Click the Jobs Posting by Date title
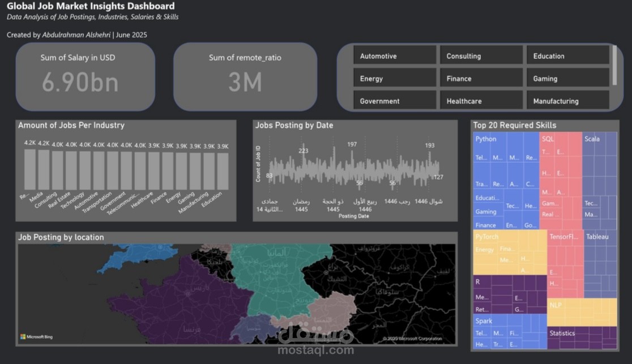The width and height of the screenshot is (632, 364). (294, 125)
